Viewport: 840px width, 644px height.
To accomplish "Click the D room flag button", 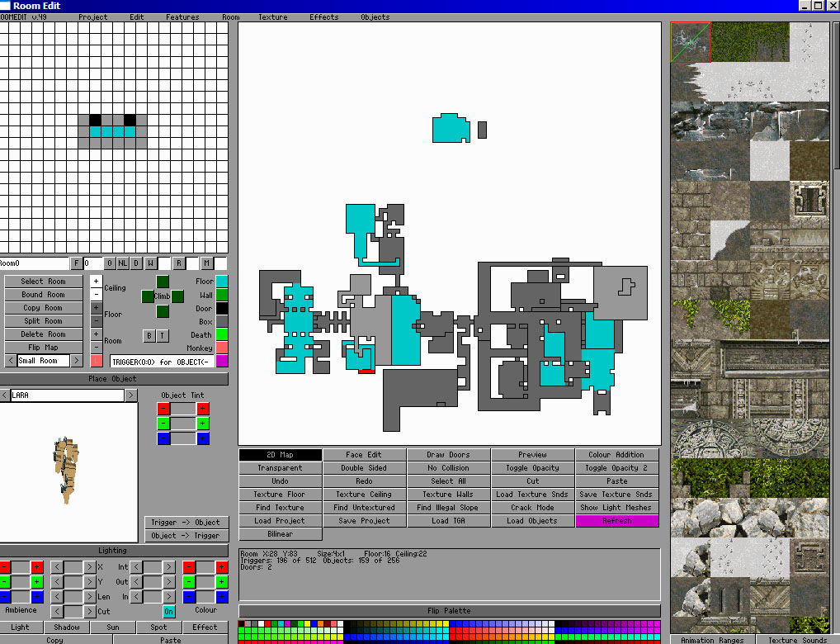I will pos(136,263).
